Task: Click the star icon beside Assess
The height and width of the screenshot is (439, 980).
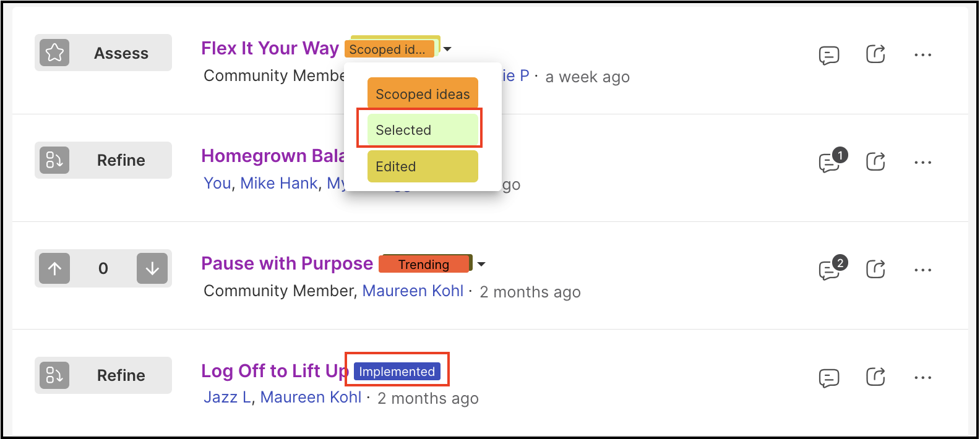Action: click(54, 53)
